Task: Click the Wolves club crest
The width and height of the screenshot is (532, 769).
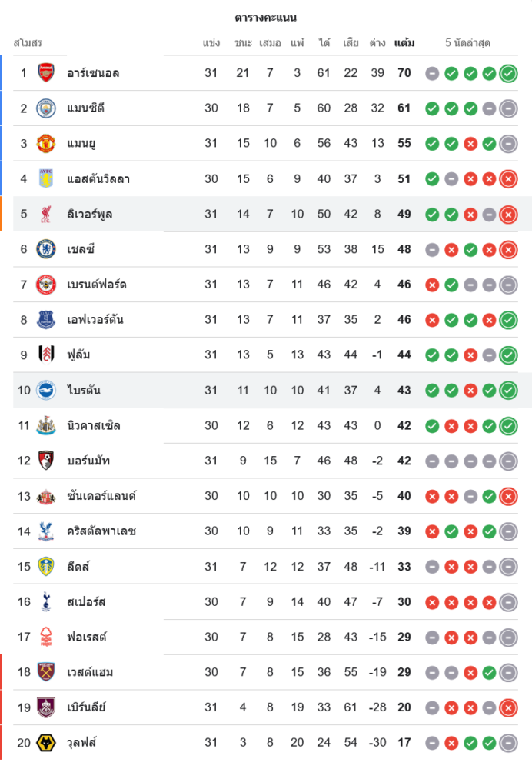Action: [x=46, y=743]
